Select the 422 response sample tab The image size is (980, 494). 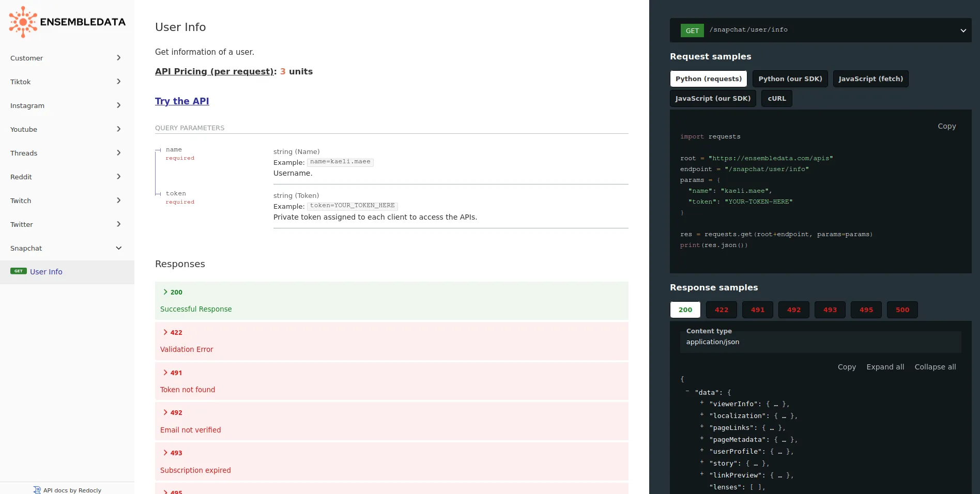[722, 310]
